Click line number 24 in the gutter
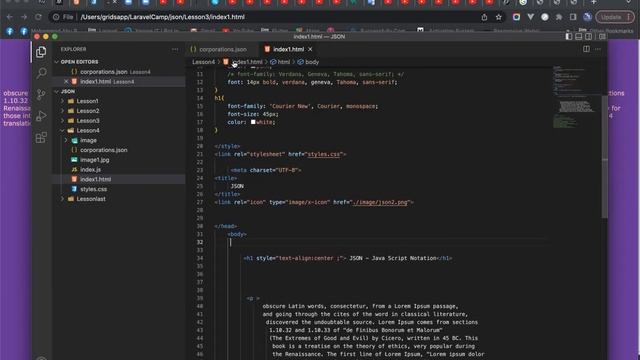 click(200, 178)
